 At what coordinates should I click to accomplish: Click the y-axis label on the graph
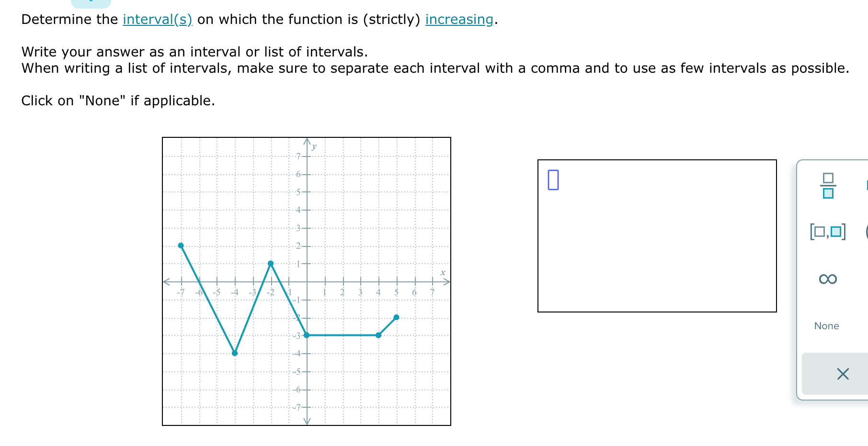314,147
